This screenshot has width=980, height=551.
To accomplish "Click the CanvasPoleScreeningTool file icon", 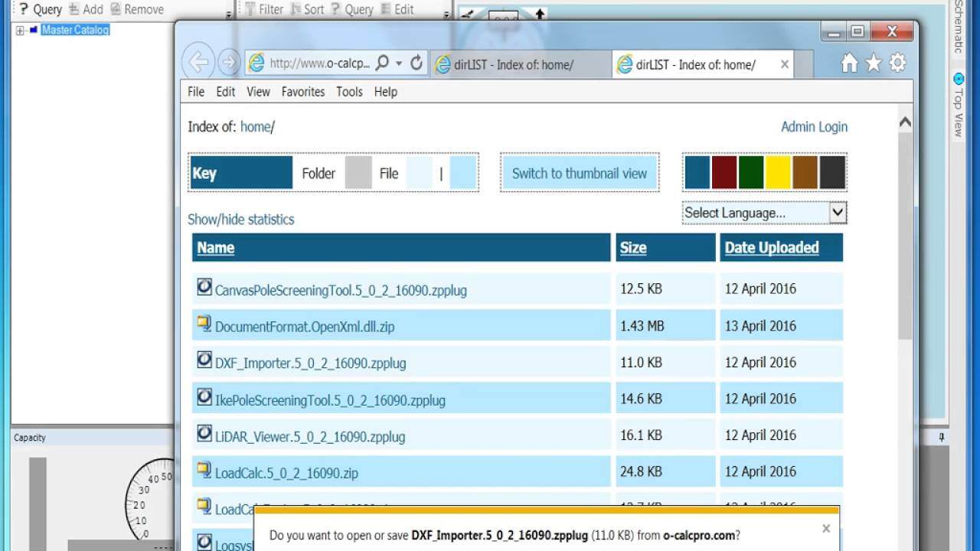I will click(x=204, y=287).
